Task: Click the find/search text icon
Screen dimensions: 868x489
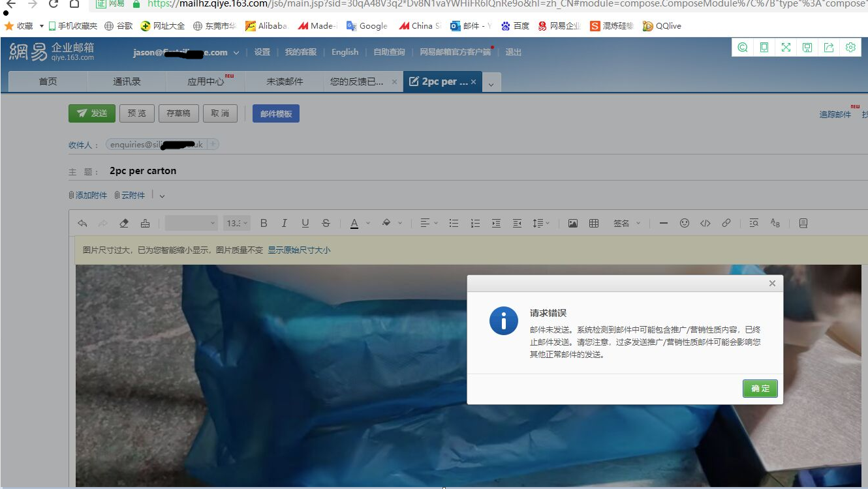Action: tap(754, 223)
